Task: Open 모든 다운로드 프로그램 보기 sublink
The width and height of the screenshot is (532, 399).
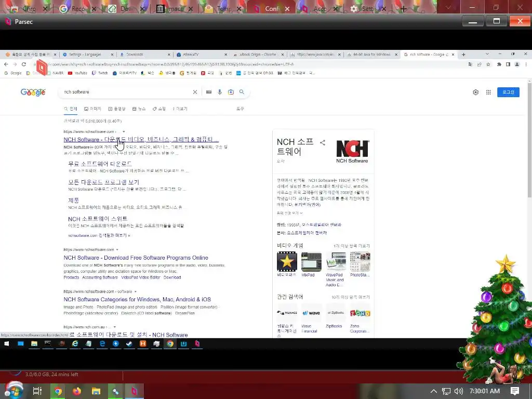Action: click(x=103, y=182)
